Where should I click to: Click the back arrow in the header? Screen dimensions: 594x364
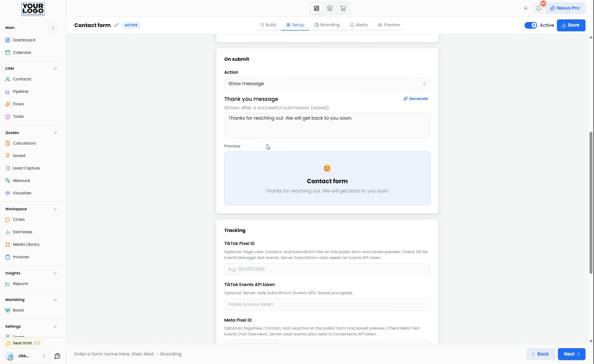pyautogui.click(x=526, y=8)
